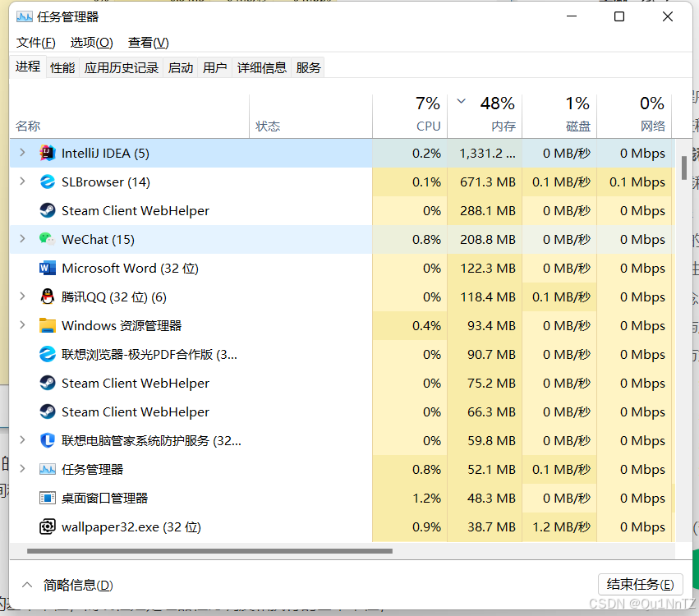Screen dimensions: 699x616
Task: Click the Microsoft Word icon
Action: (48, 268)
